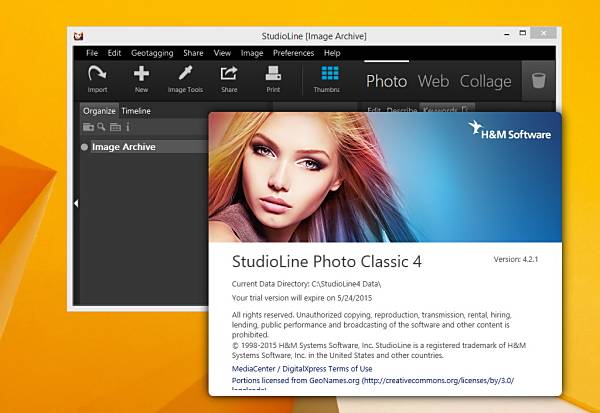Viewport: 600px width, 413px height.
Task: Click the new folder icon in Organize panel
Action: pos(88,127)
